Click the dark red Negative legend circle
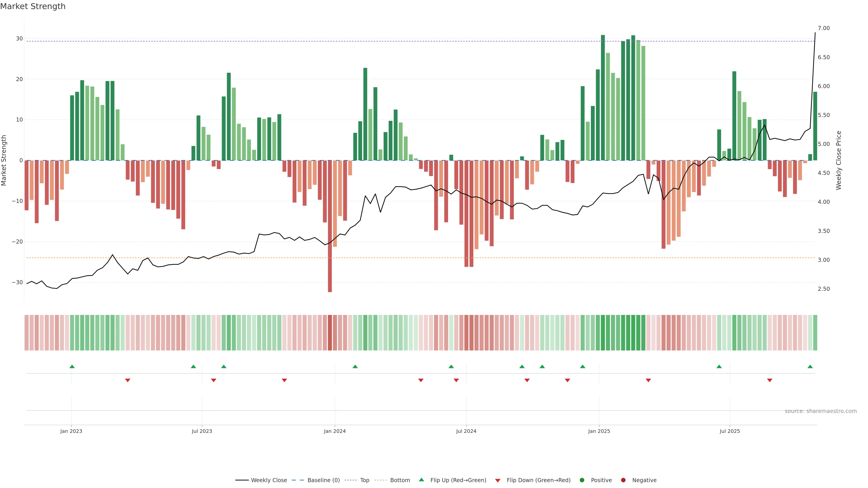 (623, 480)
